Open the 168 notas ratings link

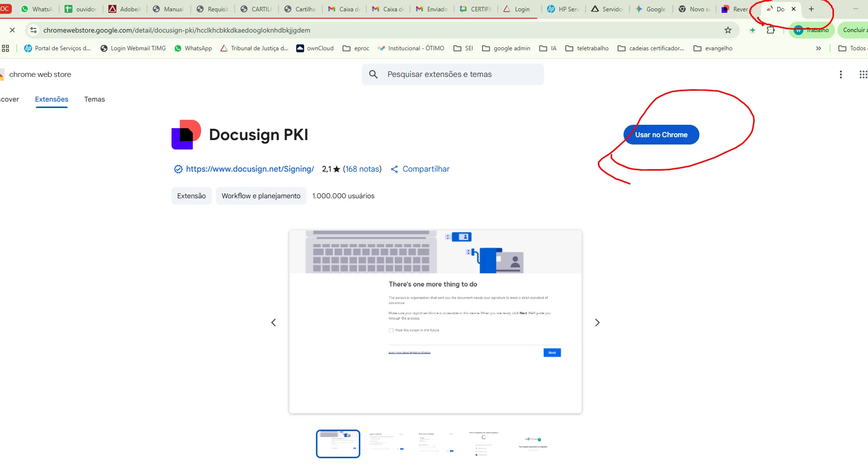click(362, 169)
